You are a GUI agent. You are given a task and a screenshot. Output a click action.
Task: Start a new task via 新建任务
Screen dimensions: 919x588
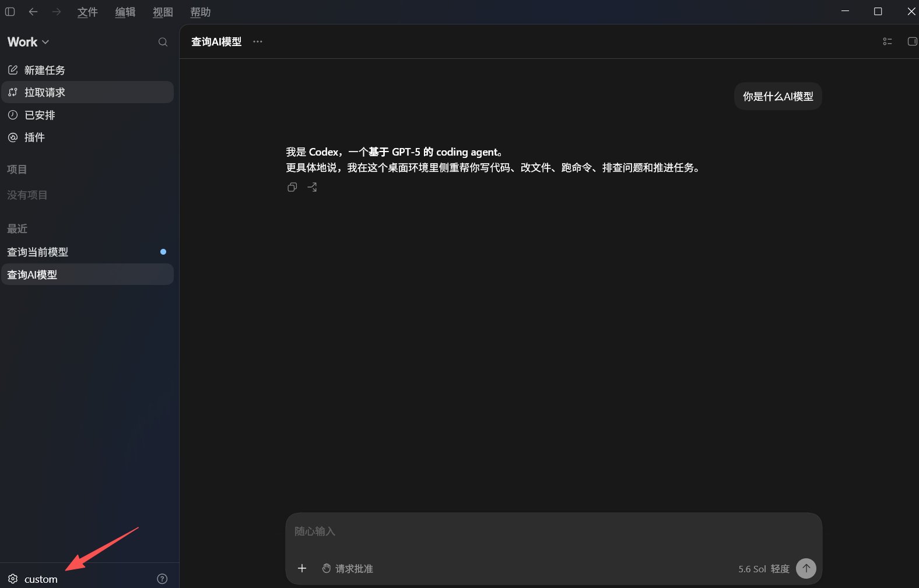click(87, 70)
